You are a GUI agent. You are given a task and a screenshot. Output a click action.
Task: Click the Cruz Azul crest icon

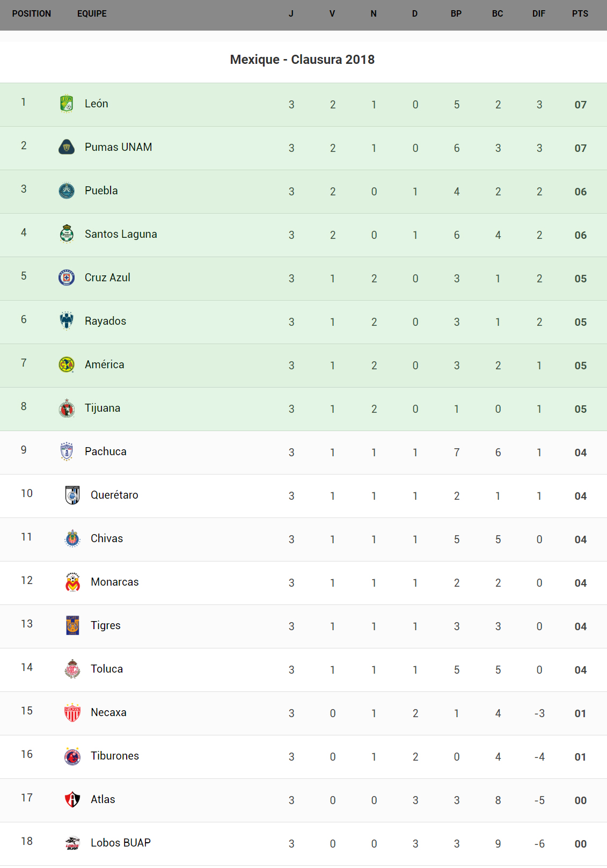pyautogui.click(x=67, y=278)
